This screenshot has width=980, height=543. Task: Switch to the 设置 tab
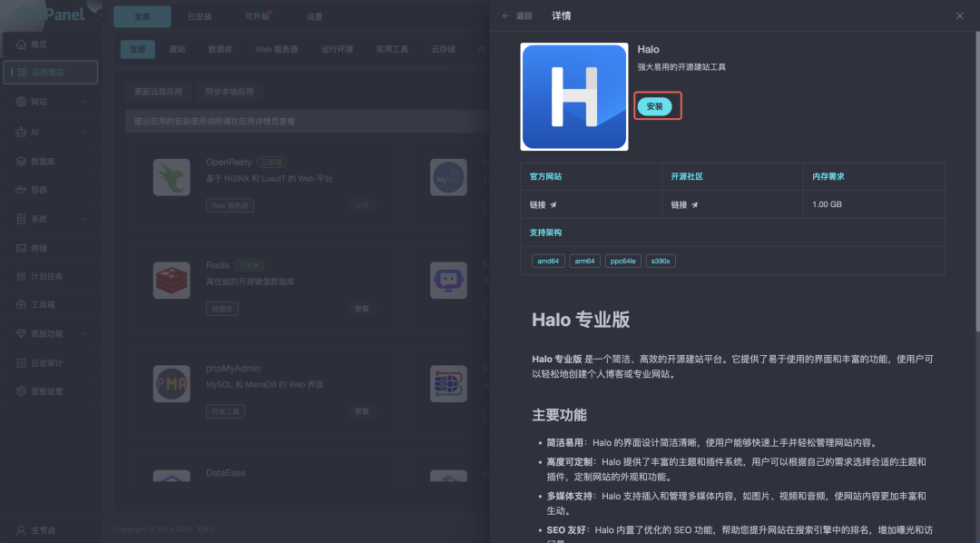tap(314, 17)
